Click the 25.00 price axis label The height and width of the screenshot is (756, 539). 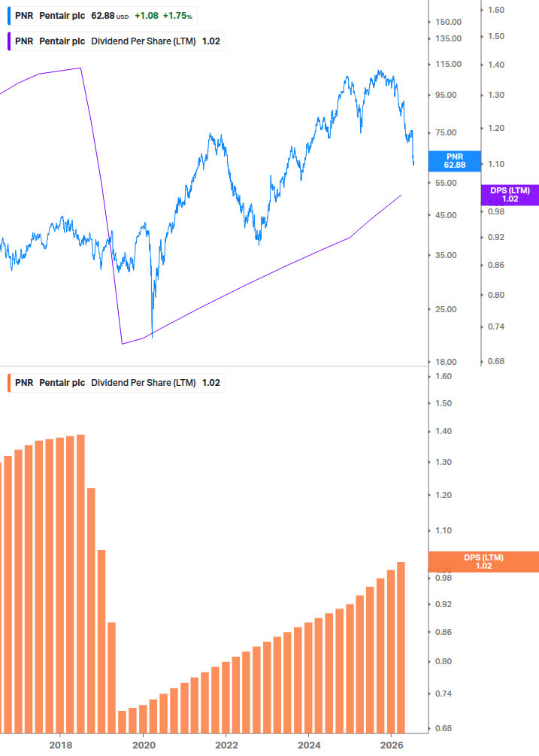(446, 309)
